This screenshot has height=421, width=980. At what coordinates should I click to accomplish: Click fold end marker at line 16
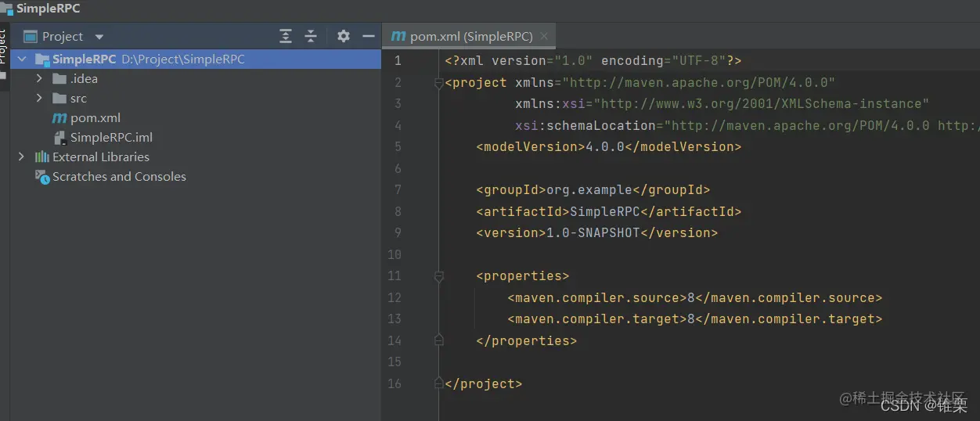(438, 383)
